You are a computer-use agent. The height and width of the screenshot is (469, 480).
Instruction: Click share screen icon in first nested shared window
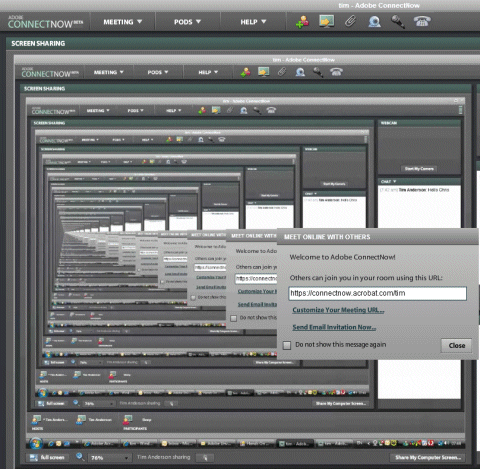click(264, 72)
